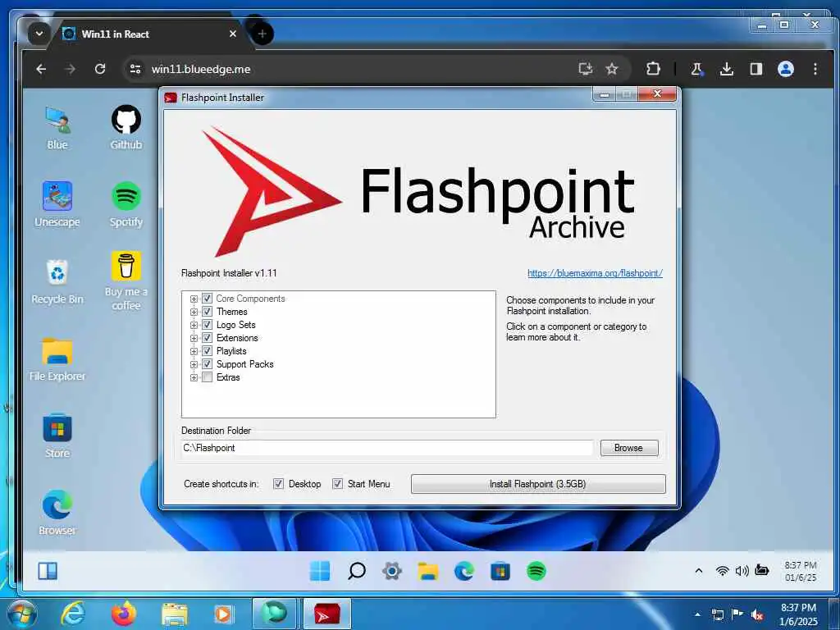This screenshot has height=630, width=840.
Task: Open the Chrome extensions puzzle icon
Action: [x=653, y=69]
